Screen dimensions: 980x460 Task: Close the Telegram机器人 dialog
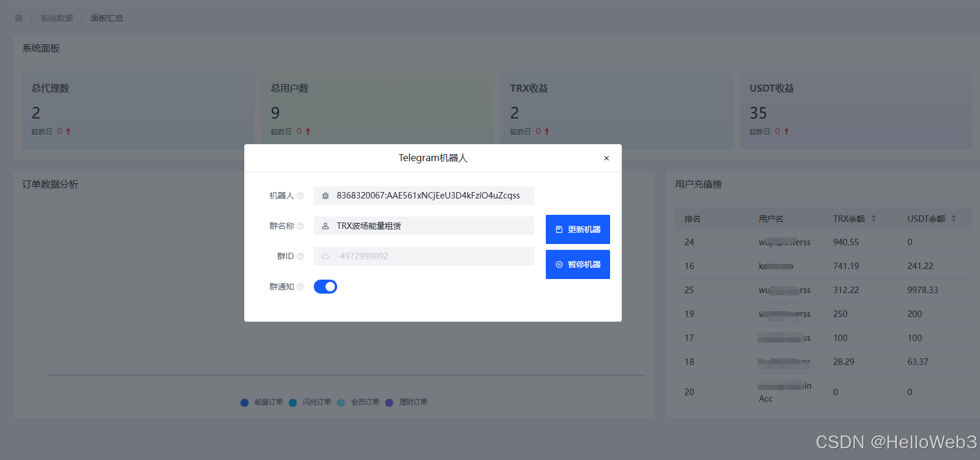pos(607,158)
